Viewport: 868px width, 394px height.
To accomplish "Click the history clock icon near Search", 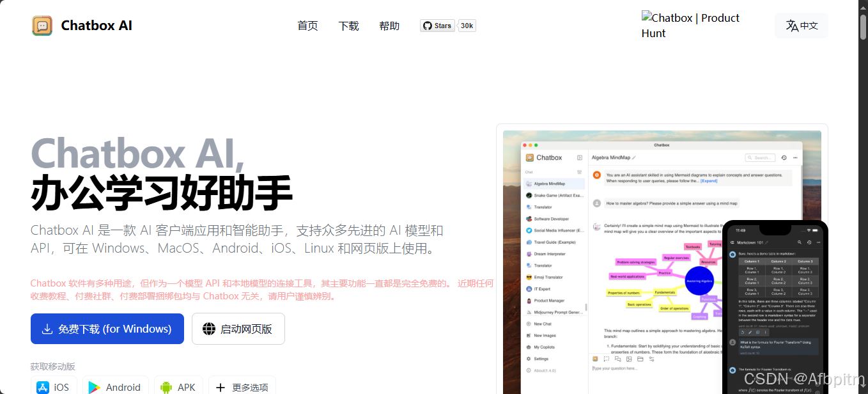I will (784, 157).
